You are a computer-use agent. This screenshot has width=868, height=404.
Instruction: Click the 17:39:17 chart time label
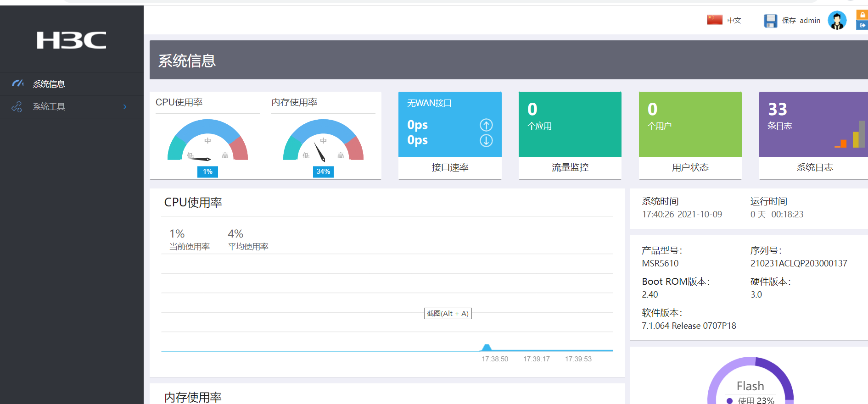(537, 359)
